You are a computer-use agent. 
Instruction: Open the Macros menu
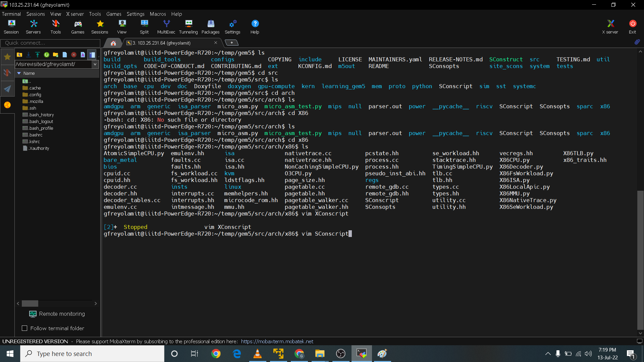point(158,14)
